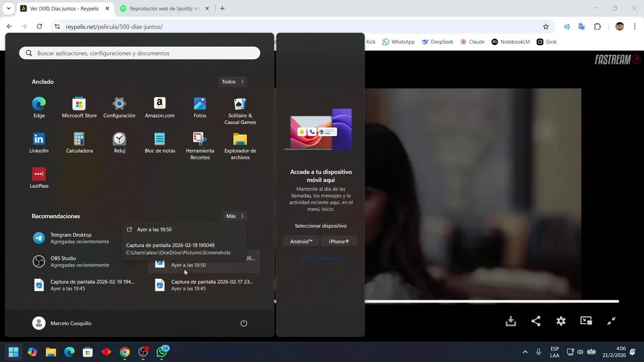Select the Ver (500) Días juntos tab
644x362 pixels.
pyautogui.click(x=65, y=9)
